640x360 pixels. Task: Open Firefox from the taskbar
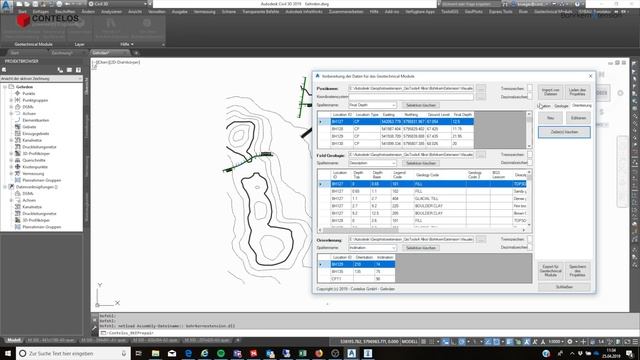(319, 353)
